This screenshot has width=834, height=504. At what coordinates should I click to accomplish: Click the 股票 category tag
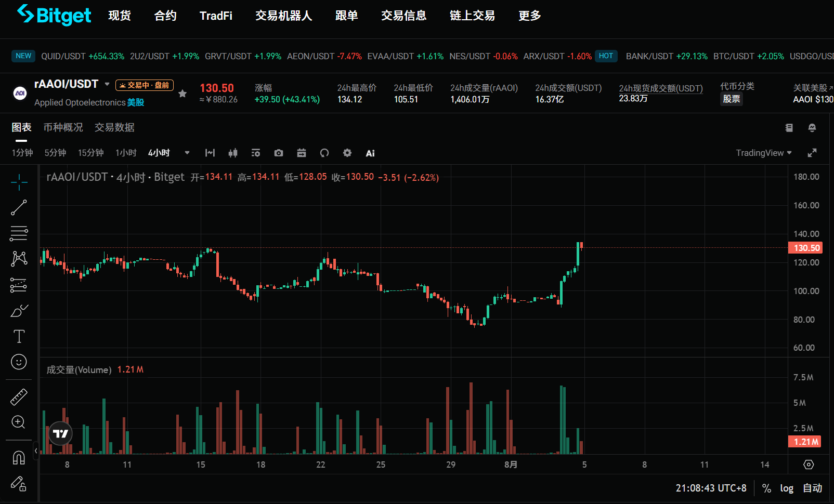[732, 99]
